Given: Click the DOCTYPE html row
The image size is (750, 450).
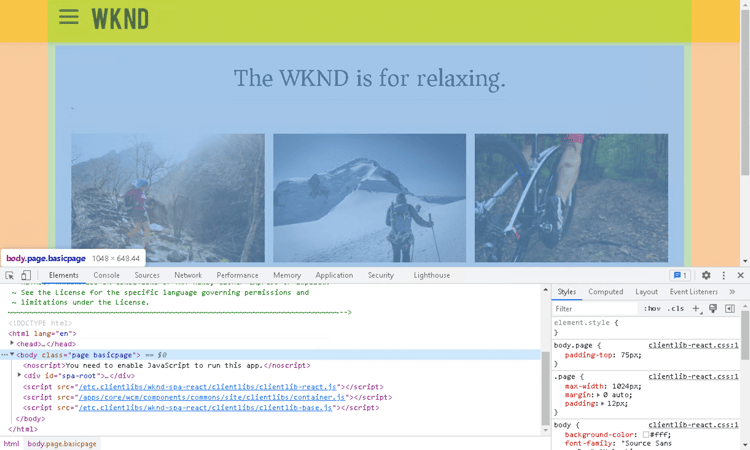Looking at the screenshot, I should [40, 323].
